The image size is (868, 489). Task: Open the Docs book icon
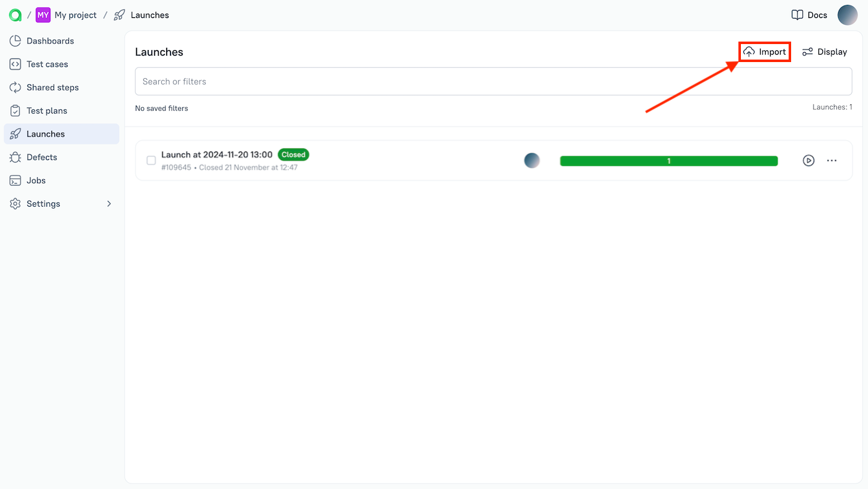797,14
